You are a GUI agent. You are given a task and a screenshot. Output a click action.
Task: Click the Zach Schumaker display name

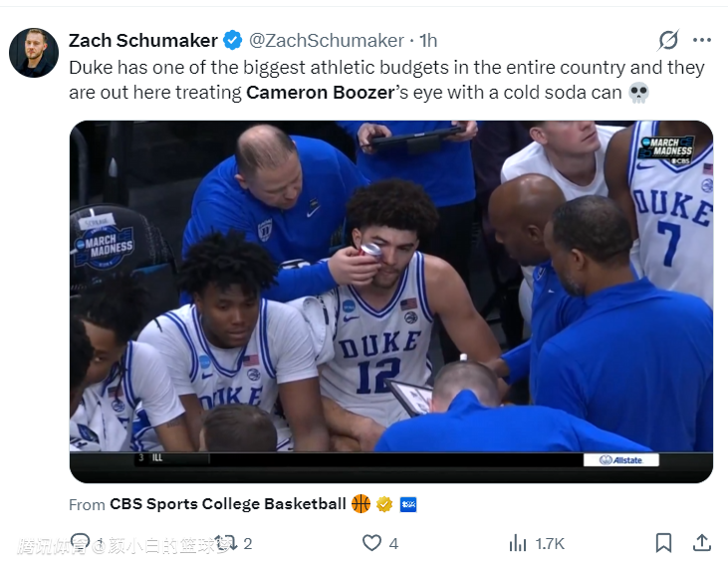click(x=142, y=41)
